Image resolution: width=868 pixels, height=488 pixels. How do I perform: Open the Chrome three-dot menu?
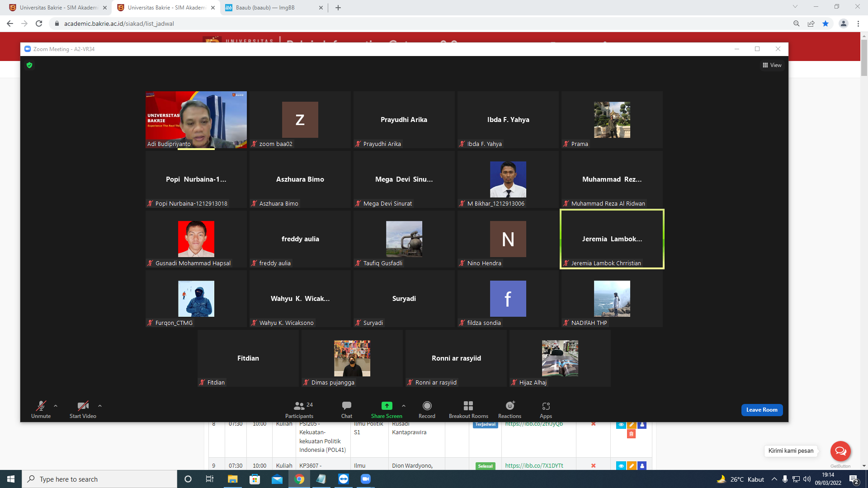[858, 23]
